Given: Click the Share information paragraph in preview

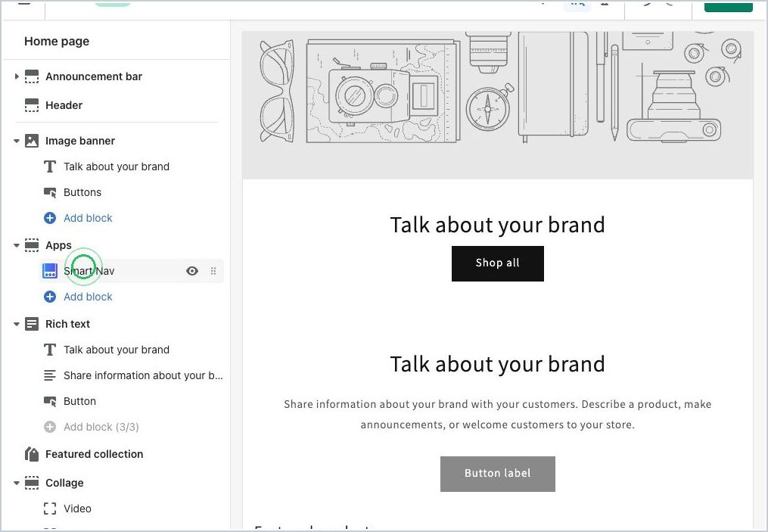Looking at the screenshot, I should (x=498, y=415).
